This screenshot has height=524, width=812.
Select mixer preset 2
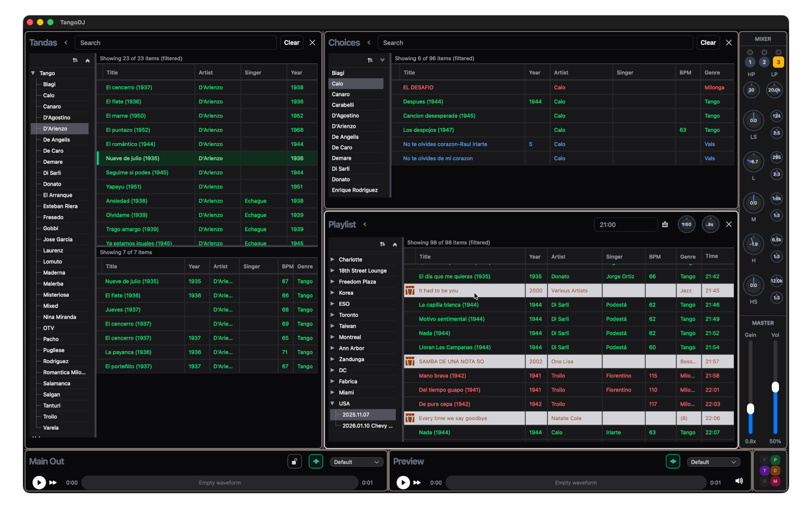[x=764, y=62]
